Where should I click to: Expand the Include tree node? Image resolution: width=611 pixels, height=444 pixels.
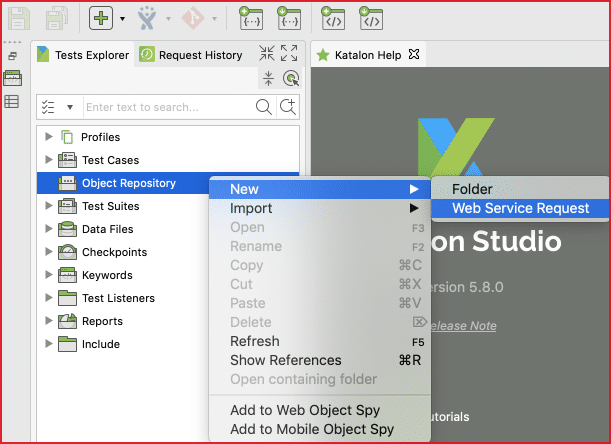[48, 343]
